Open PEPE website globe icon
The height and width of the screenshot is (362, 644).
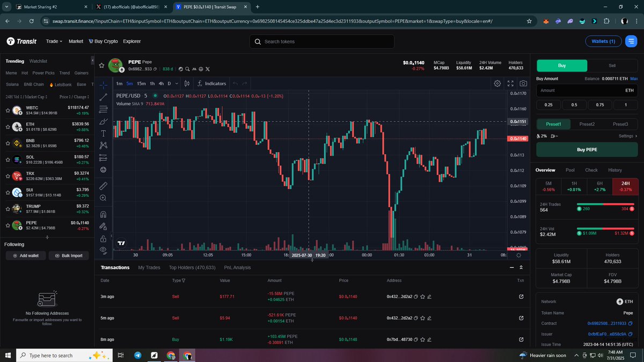click(201, 69)
